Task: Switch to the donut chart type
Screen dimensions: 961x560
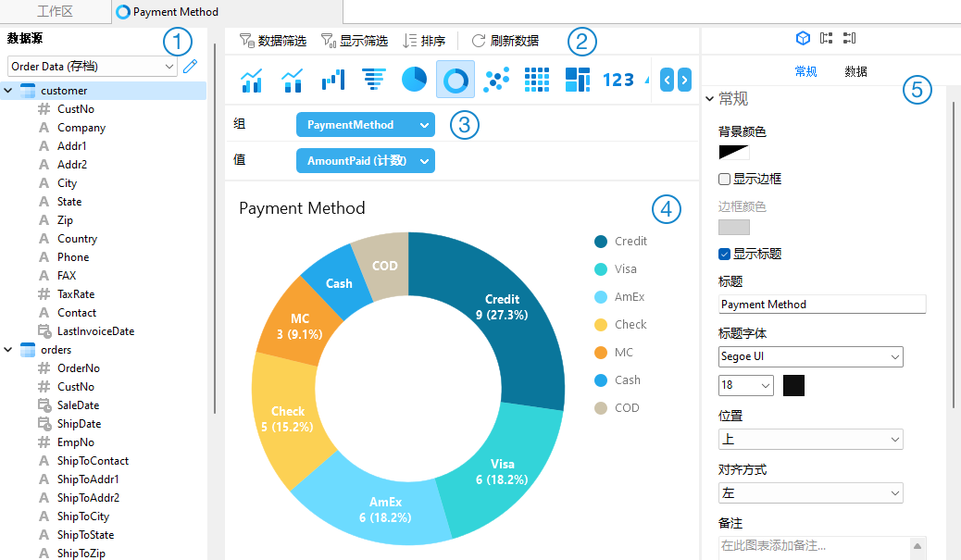Action: [x=455, y=81]
